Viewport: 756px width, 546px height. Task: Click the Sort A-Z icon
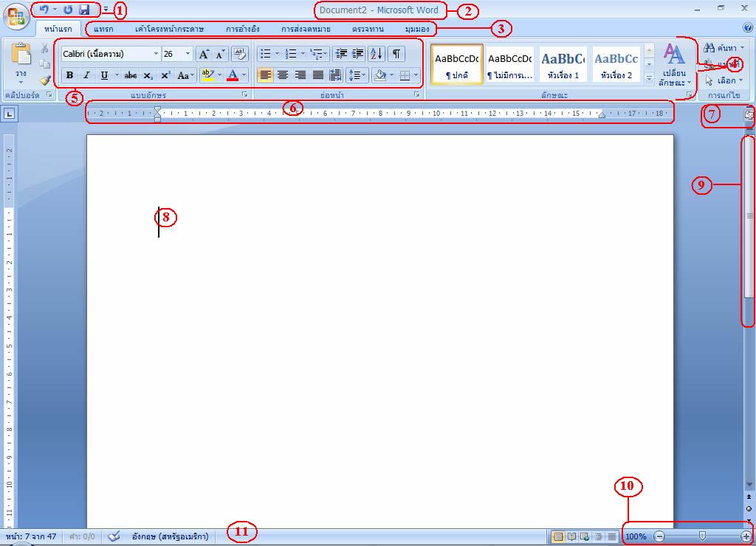point(377,54)
